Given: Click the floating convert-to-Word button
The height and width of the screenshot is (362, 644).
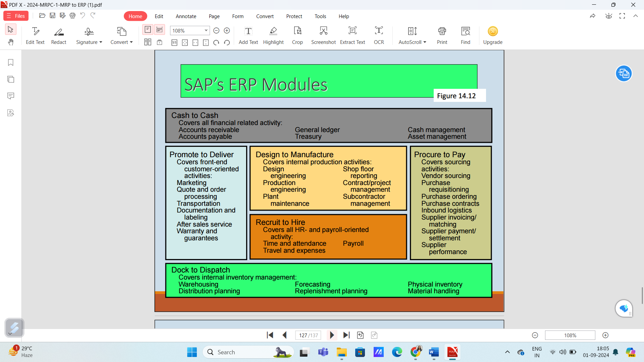Looking at the screenshot, I should tap(624, 73).
